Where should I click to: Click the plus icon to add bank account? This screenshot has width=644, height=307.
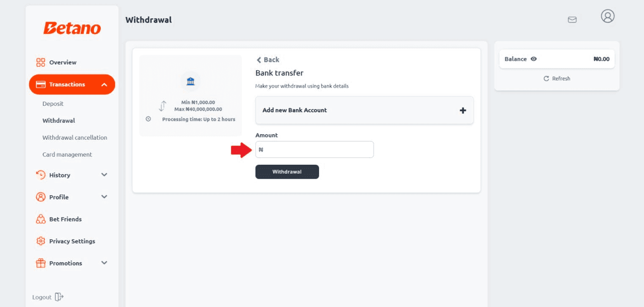[x=463, y=110]
